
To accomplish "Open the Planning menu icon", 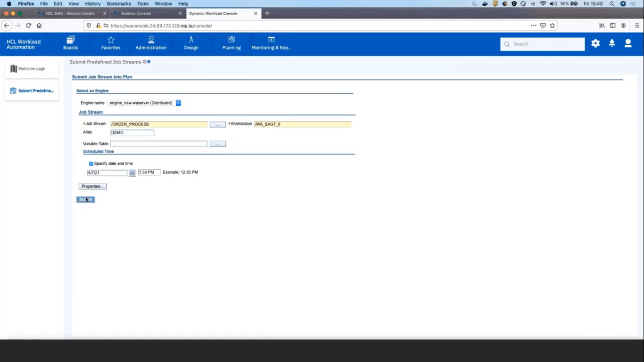I will (231, 40).
